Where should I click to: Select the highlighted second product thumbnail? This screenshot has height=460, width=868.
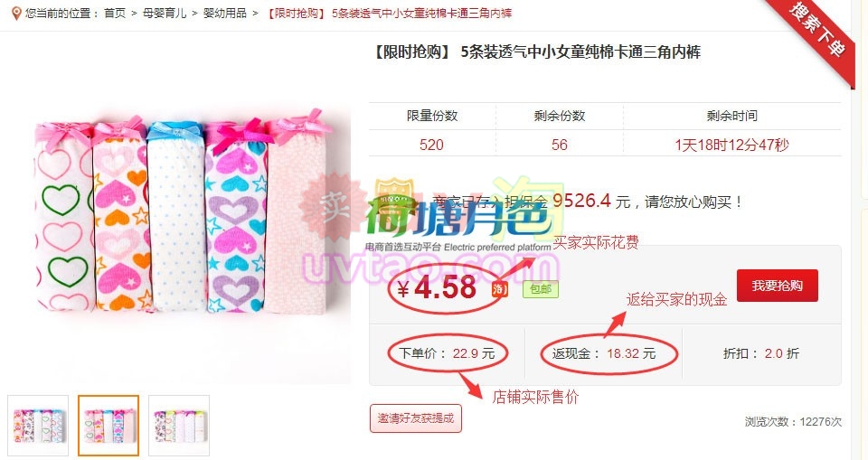pyautogui.click(x=108, y=425)
